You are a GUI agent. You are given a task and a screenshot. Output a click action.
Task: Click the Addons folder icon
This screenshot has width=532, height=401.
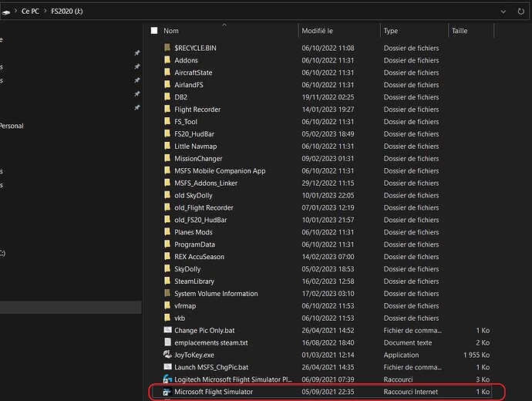click(x=167, y=60)
